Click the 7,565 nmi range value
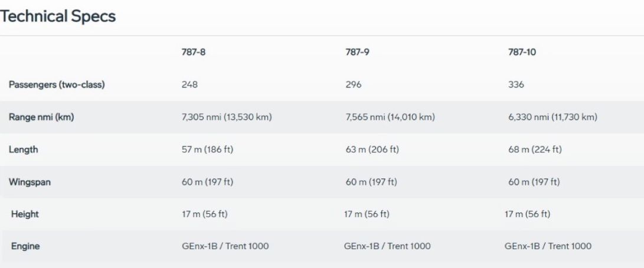 click(x=390, y=117)
